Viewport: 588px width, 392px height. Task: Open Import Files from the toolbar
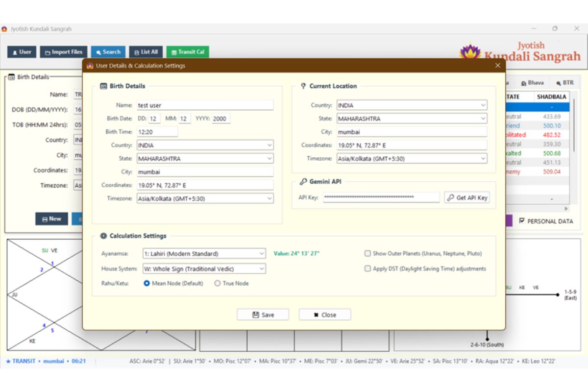point(64,52)
